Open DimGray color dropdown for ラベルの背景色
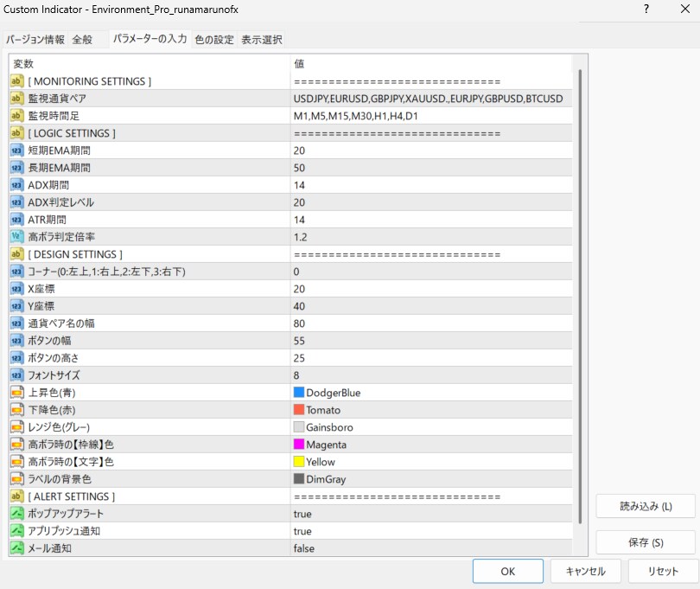The height and width of the screenshot is (589, 700). (431, 479)
